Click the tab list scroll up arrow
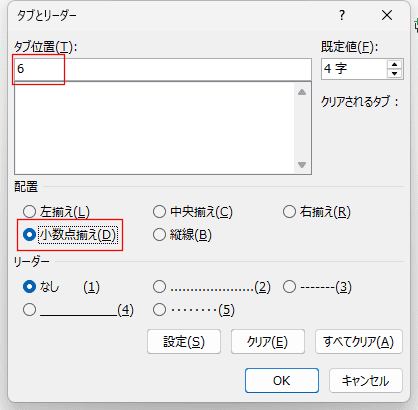418x410 pixels. [302, 92]
